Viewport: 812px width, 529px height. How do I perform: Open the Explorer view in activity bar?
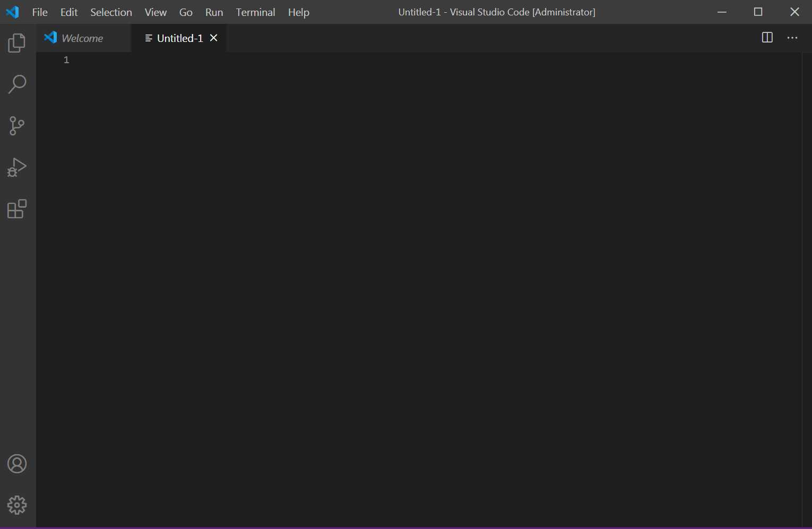(17, 43)
